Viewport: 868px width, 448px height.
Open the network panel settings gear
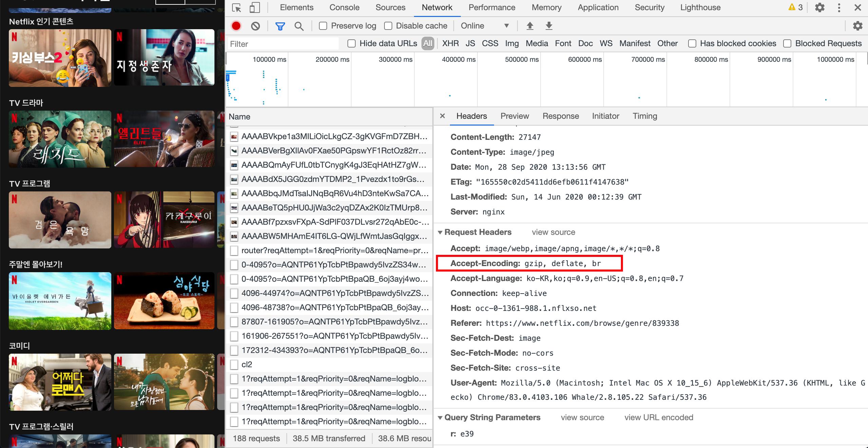857,26
